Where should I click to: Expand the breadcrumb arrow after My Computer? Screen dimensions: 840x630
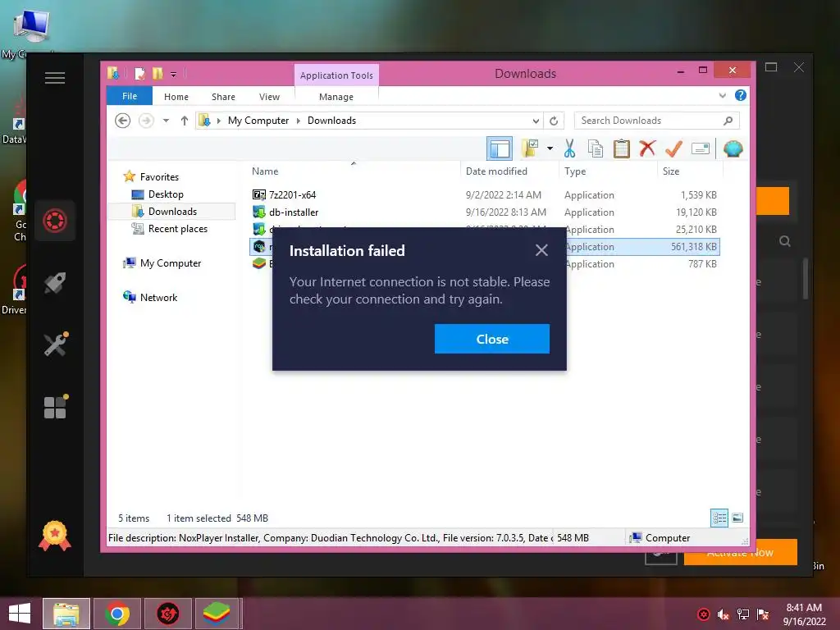299,121
